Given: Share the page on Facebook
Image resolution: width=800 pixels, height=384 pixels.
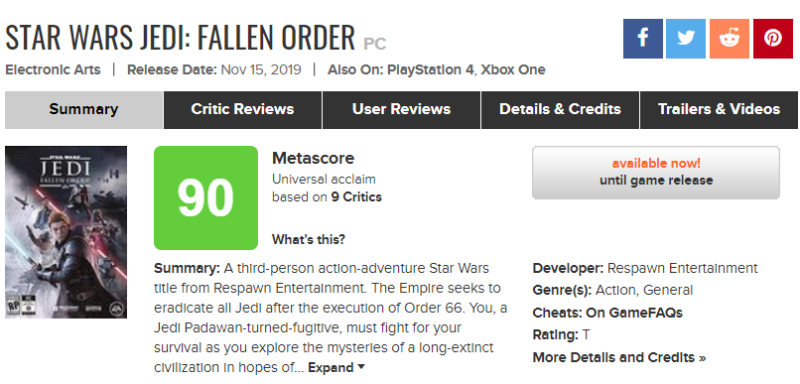Looking at the screenshot, I should pyautogui.click(x=643, y=39).
